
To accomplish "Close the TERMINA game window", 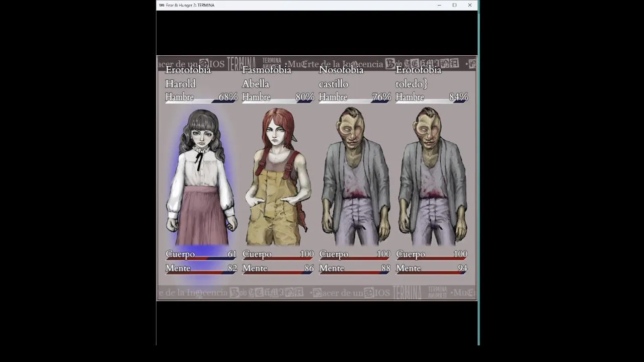I will [x=470, y=5].
